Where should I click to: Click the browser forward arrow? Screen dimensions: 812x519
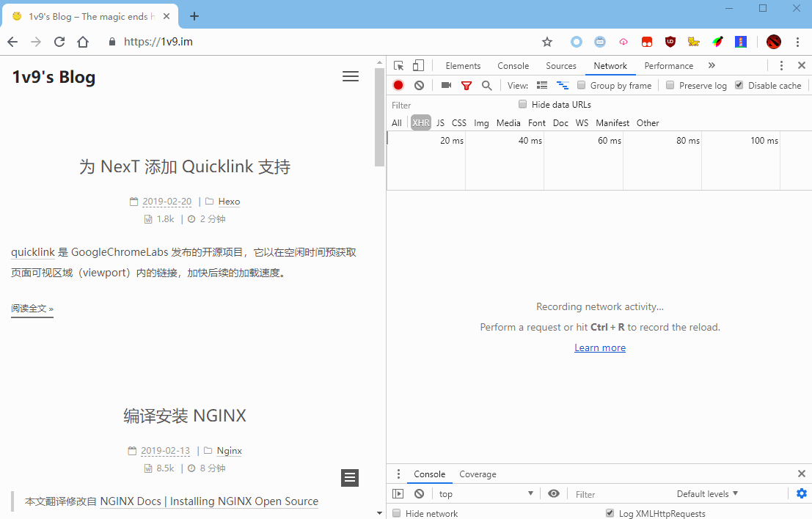(36, 42)
